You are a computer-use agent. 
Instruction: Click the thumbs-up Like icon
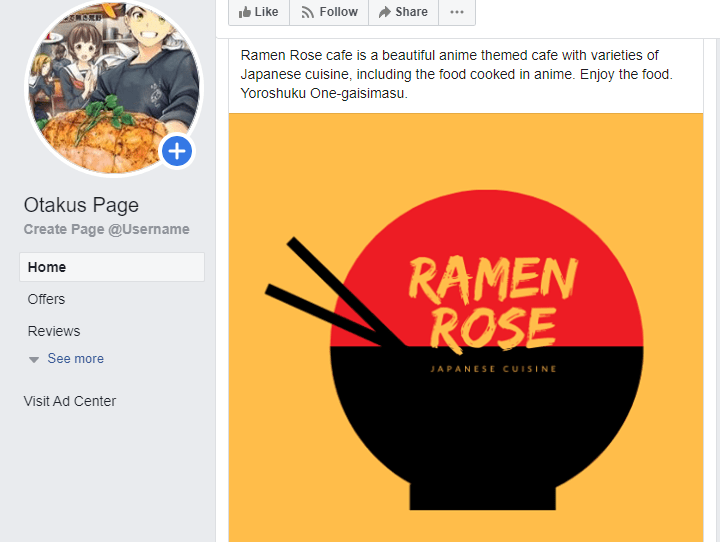tap(244, 12)
